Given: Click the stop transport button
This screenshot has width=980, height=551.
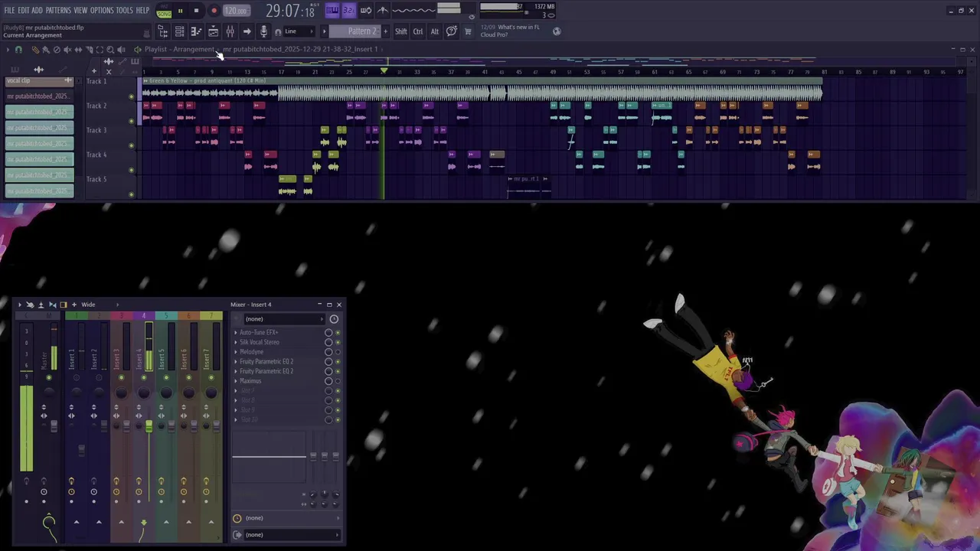Looking at the screenshot, I should coord(196,11).
